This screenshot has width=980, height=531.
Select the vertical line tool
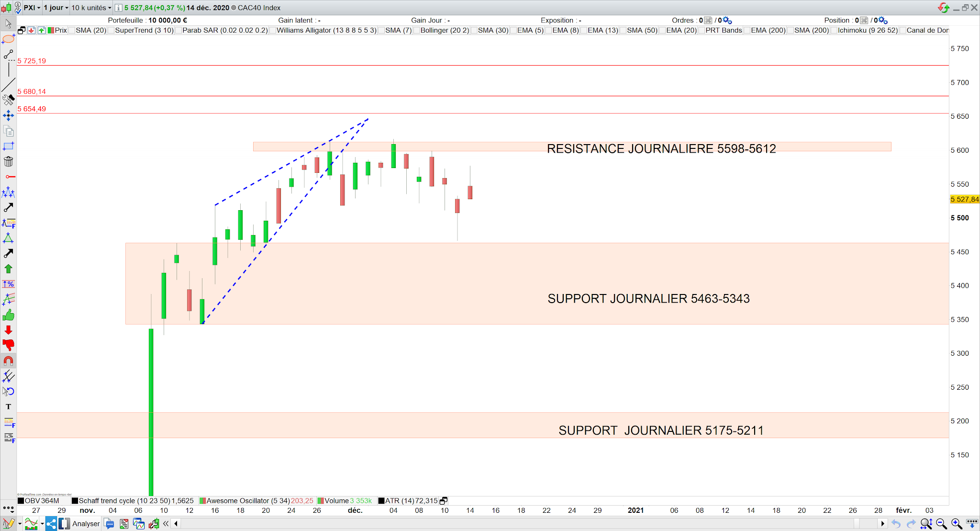(8, 69)
